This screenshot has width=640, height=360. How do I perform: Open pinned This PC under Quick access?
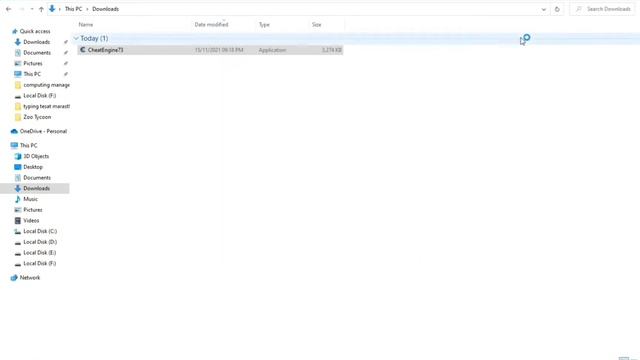32,74
